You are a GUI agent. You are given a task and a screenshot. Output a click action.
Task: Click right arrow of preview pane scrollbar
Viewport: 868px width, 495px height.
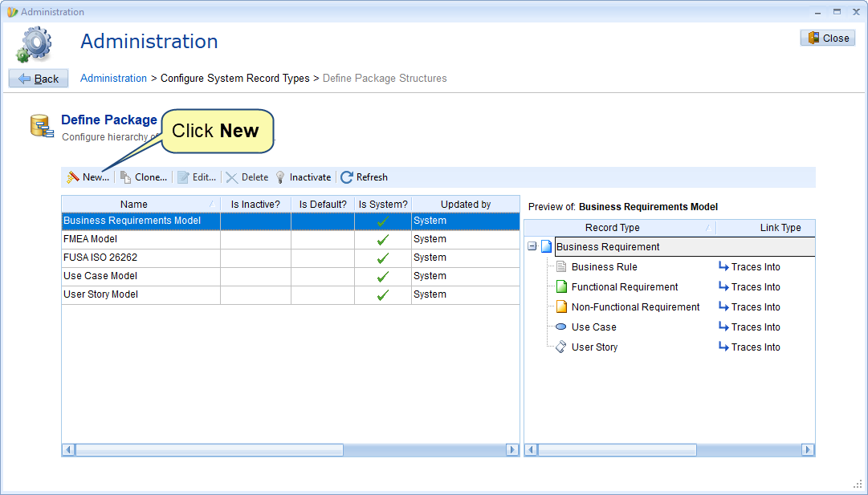click(809, 449)
